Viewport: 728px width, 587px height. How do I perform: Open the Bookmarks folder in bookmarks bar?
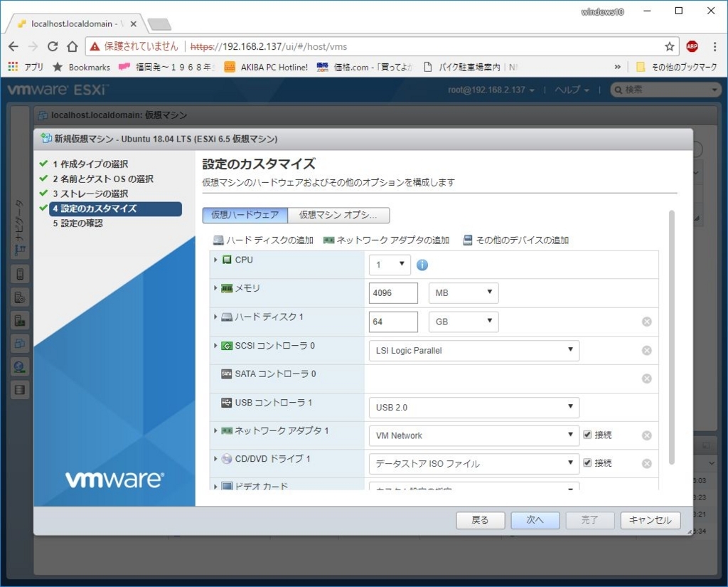coord(81,67)
